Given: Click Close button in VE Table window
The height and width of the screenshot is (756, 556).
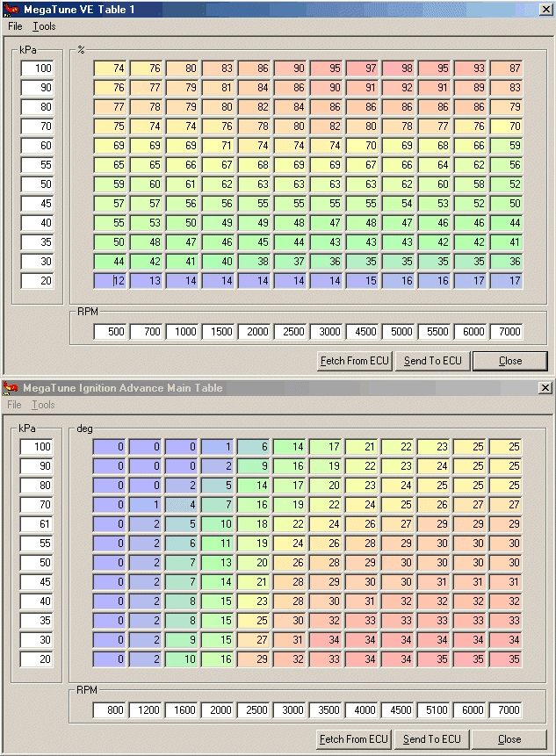Looking at the screenshot, I should 510,361.
